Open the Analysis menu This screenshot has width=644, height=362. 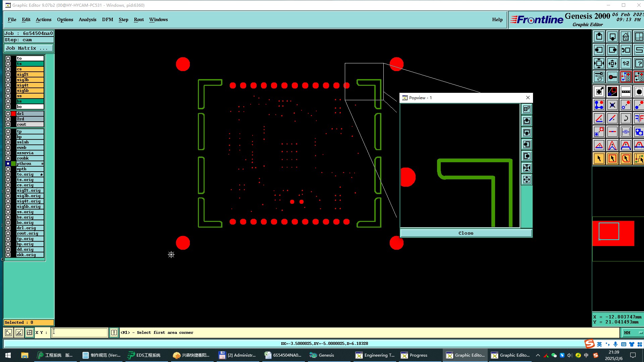pyautogui.click(x=87, y=19)
